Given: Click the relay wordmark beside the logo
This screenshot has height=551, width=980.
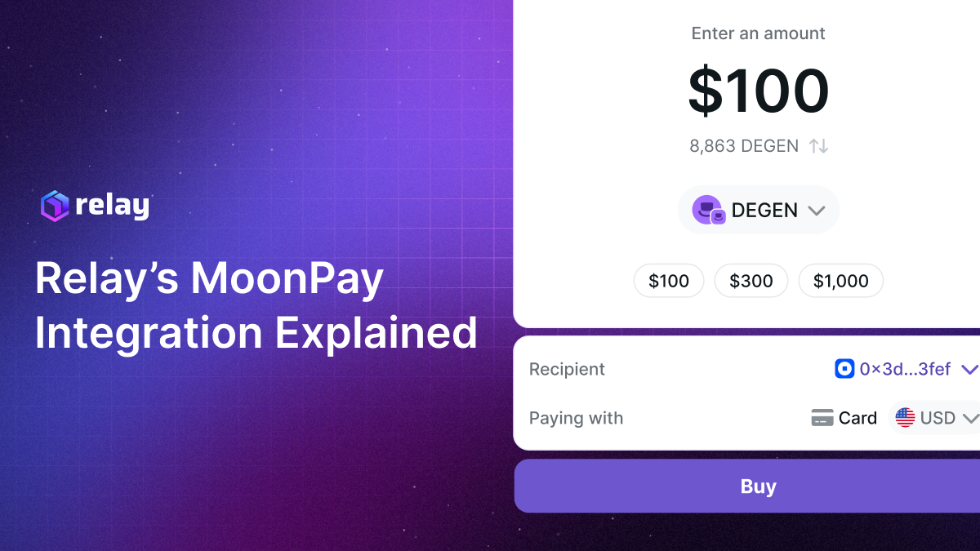Looking at the screenshot, I should (112, 206).
